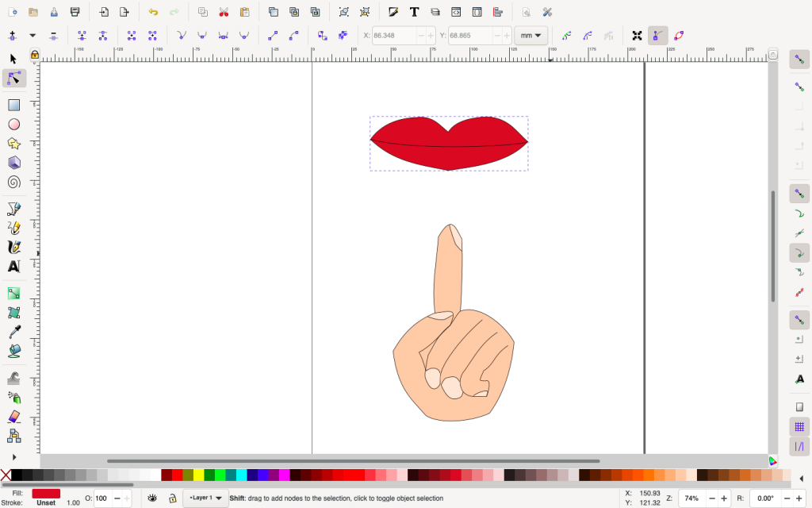Screen dimensions: 812x508
Task: Select the Mesh gradient tool
Action: tap(14, 313)
